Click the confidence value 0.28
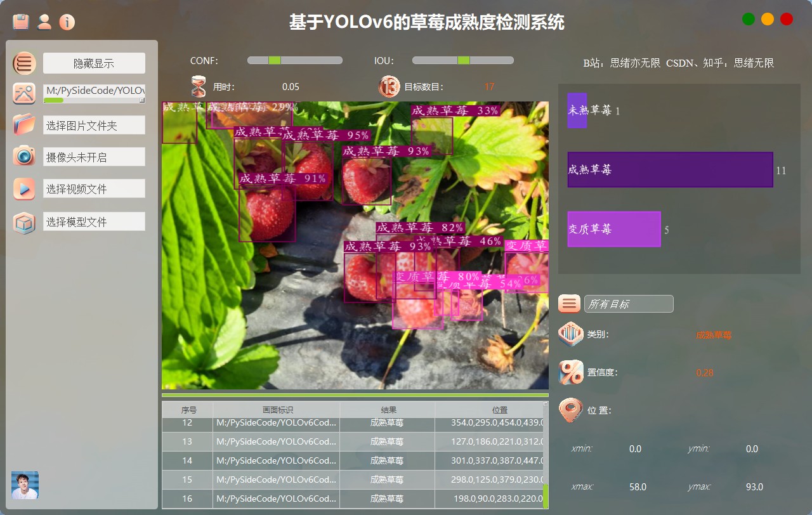Image resolution: width=812 pixels, height=515 pixels. pos(705,372)
